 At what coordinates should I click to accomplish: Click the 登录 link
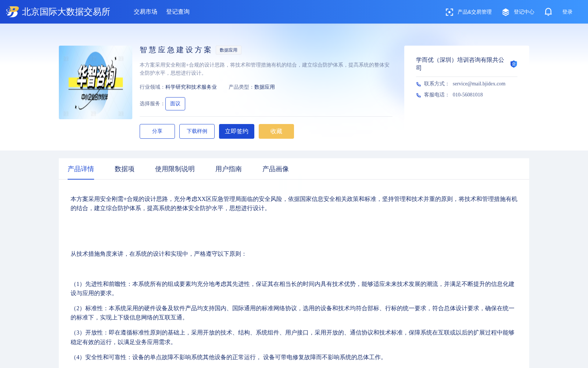(x=567, y=12)
